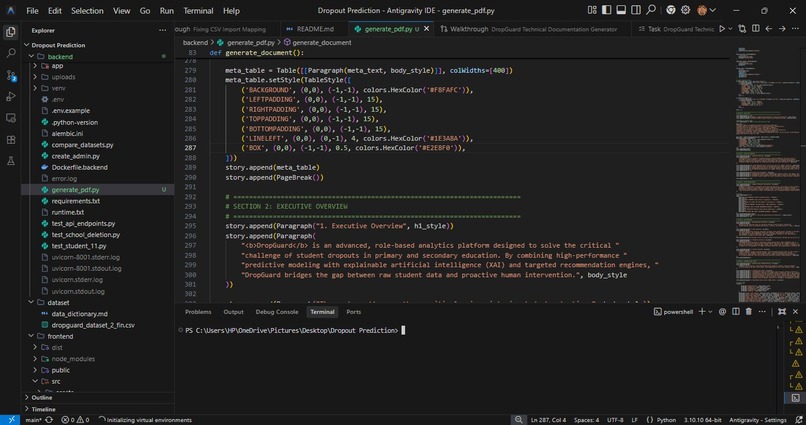The height and width of the screenshot is (425, 806).
Task: Run the Python file with play button
Action: tap(722, 29)
